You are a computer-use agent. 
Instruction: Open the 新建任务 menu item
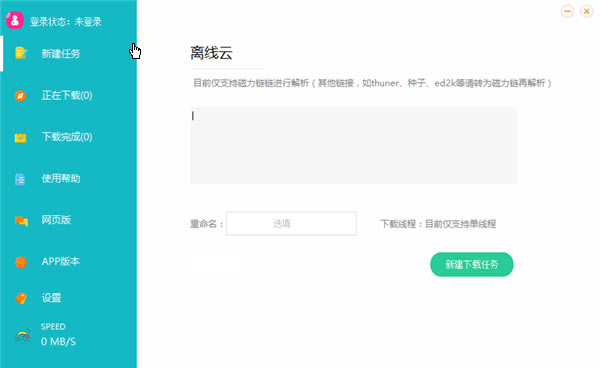[x=61, y=54]
